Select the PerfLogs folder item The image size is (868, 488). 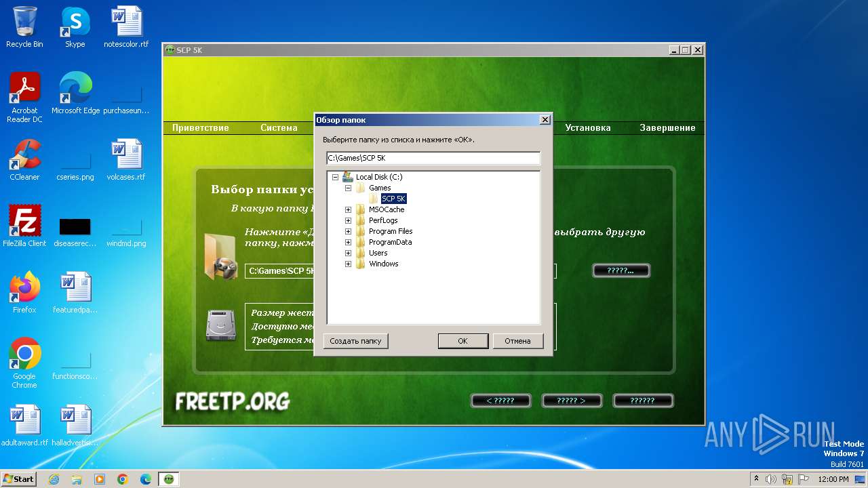(x=383, y=220)
